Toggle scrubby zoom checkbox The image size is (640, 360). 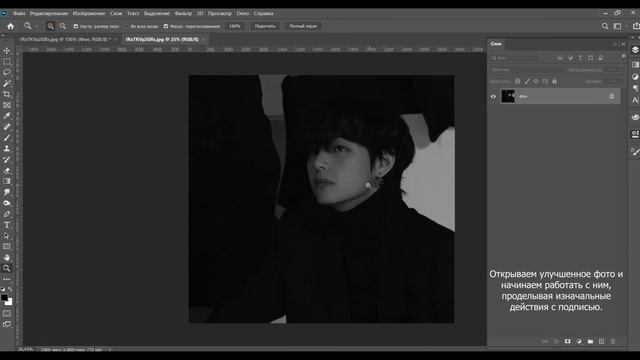click(x=166, y=26)
